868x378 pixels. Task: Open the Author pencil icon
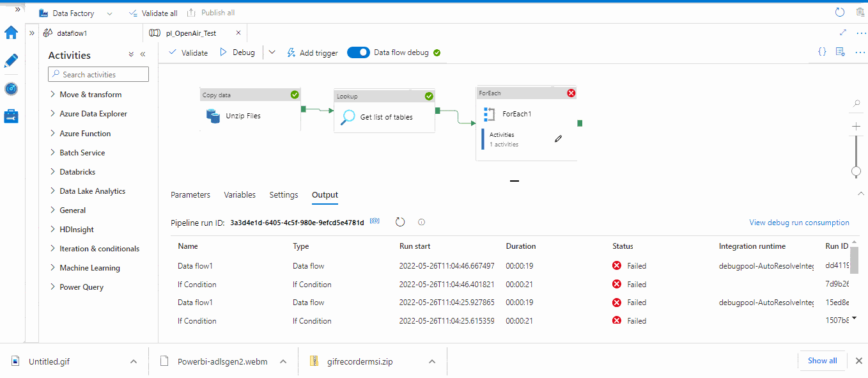point(11,61)
